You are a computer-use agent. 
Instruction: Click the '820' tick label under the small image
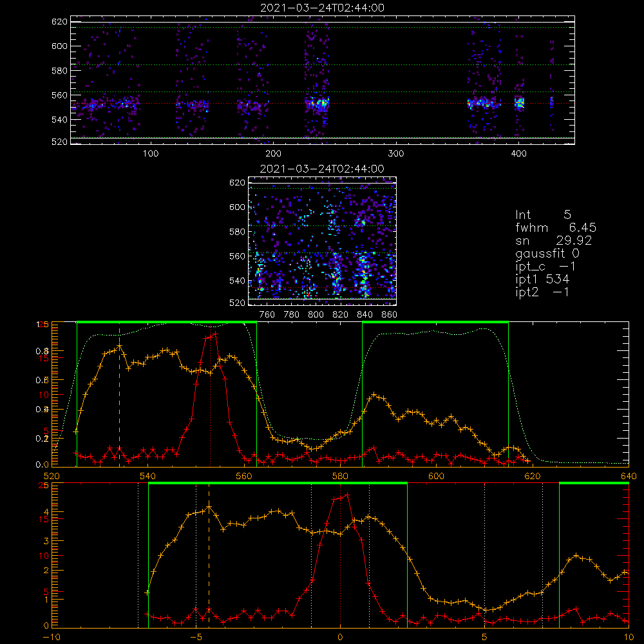pos(340,315)
